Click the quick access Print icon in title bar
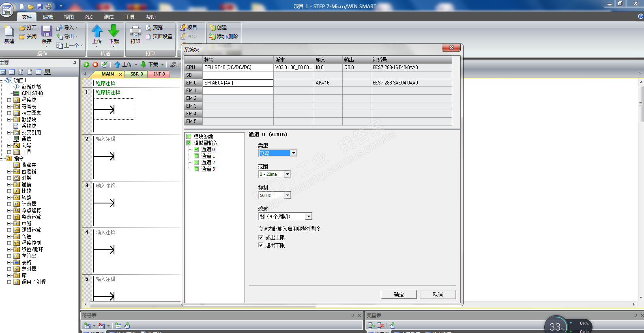Viewport: 644px width, 333px height. tap(49, 6)
